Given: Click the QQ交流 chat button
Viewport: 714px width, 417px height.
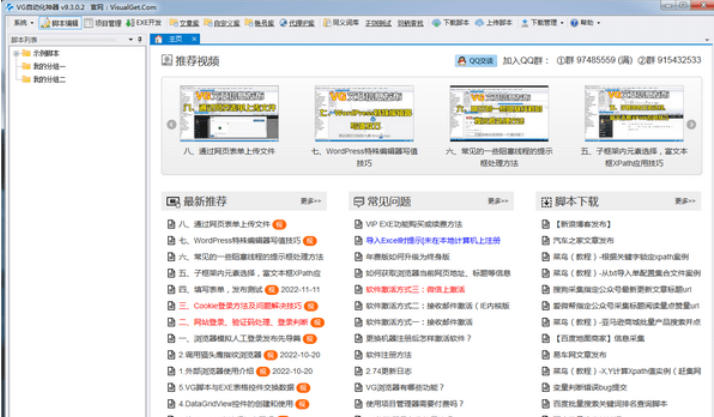Looking at the screenshot, I should [479, 60].
